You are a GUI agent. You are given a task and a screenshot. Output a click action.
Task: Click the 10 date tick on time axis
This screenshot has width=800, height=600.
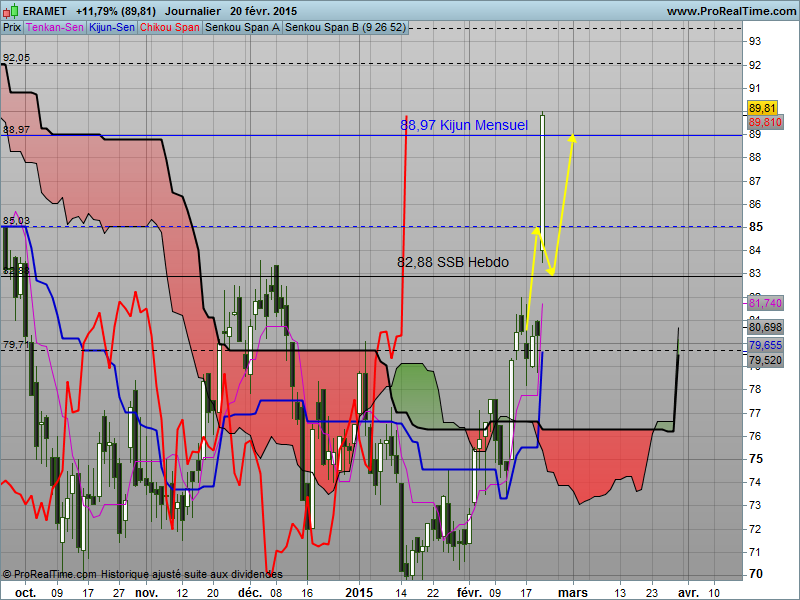coord(714,593)
